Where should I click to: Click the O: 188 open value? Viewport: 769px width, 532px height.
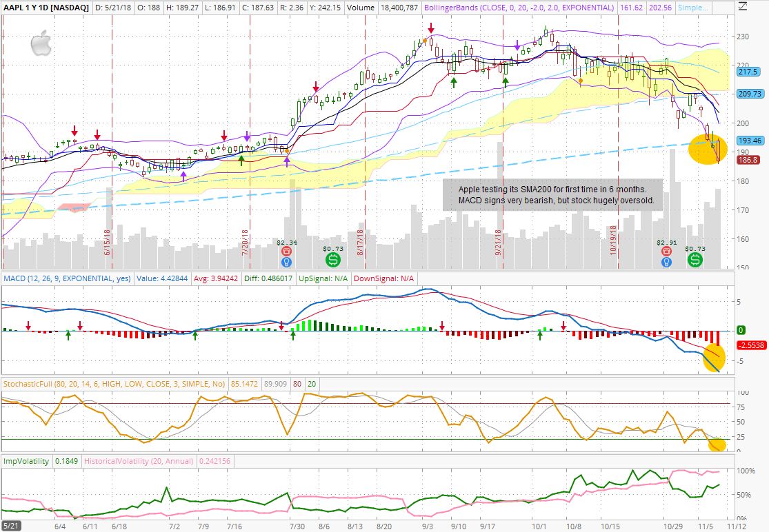(x=148, y=8)
